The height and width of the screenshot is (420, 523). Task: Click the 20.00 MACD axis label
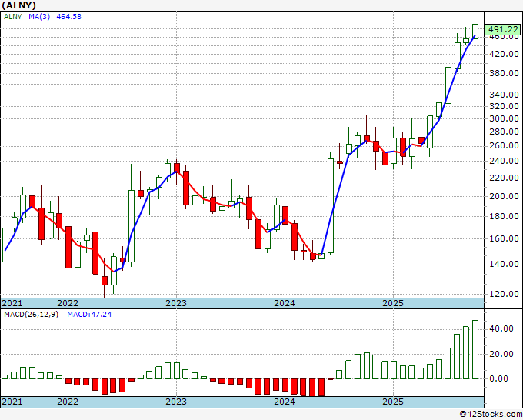(x=501, y=354)
